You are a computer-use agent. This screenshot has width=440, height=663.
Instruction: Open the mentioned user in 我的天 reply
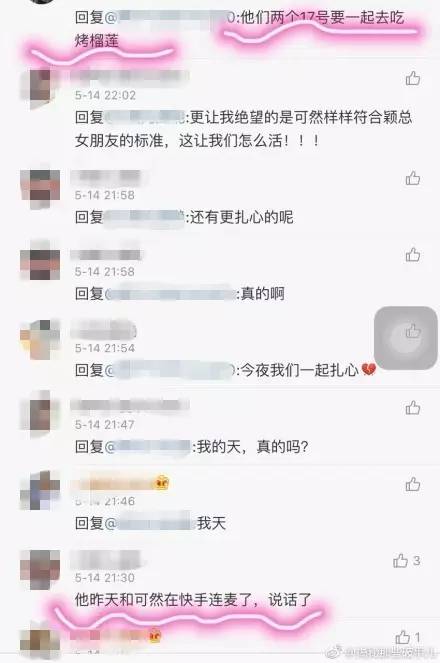(x=148, y=447)
